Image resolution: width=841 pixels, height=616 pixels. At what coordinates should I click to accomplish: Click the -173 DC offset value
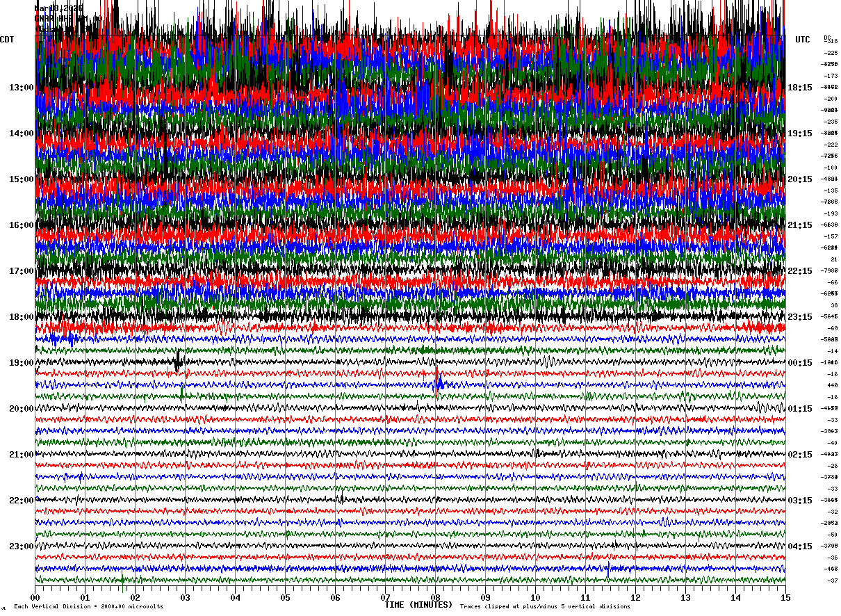[x=831, y=76]
